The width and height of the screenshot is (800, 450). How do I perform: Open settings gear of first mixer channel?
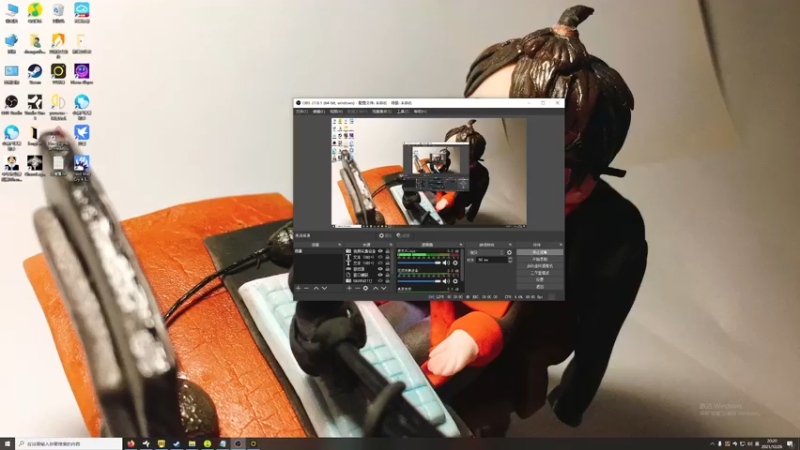(x=455, y=263)
